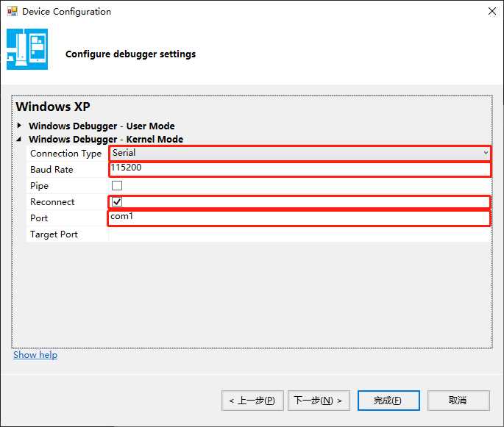The height and width of the screenshot is (427, 504).
Task: Click the 下一步(N) next button
Action: (x=319, y=401)
